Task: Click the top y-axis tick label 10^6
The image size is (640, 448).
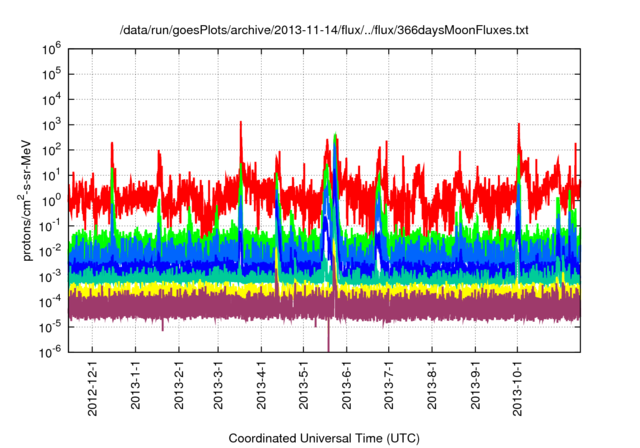Action: pos(52,47)
